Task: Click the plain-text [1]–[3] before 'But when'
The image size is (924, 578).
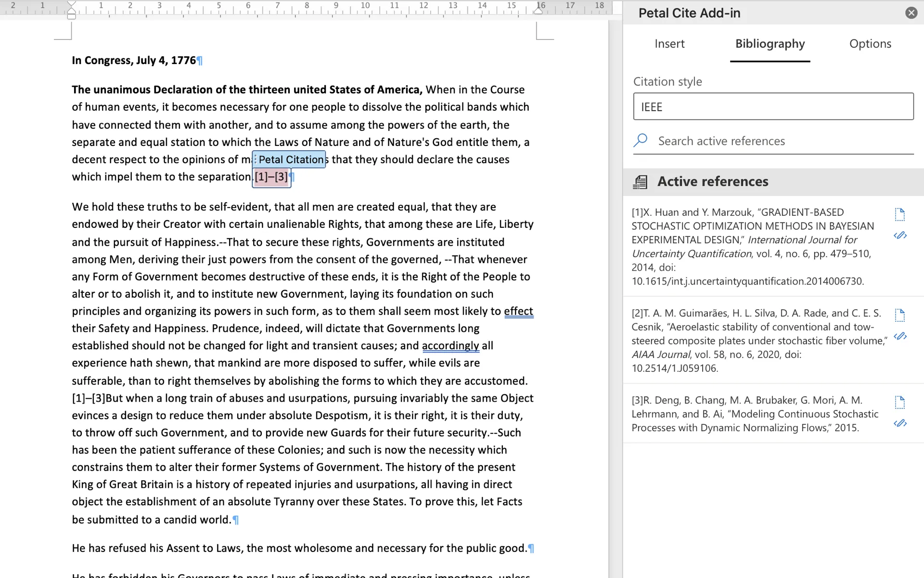Action: (89, 398)
